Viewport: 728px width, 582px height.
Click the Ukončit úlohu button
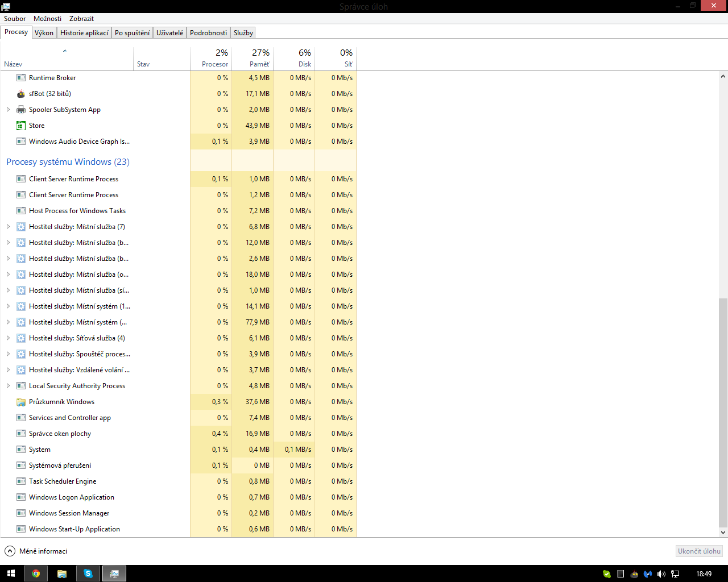[x=699, y=551]
